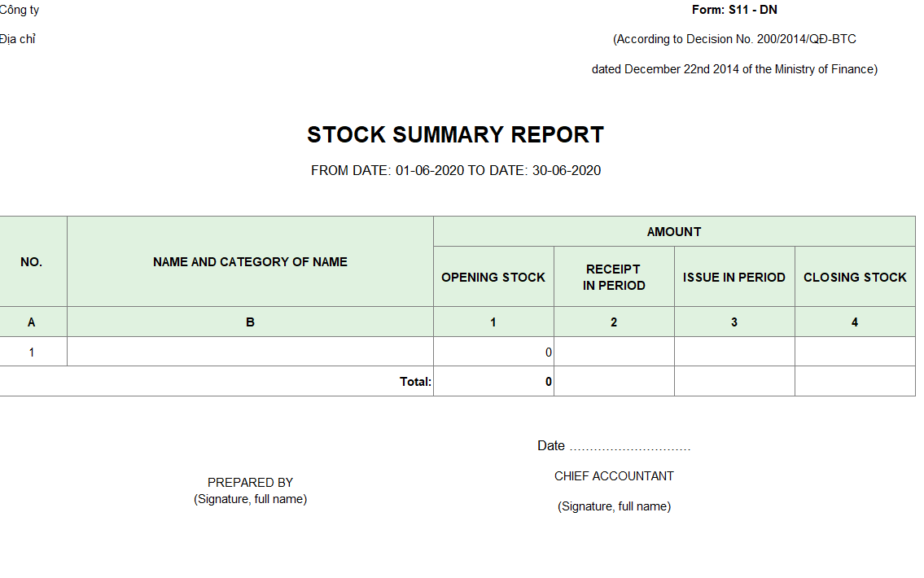Click the closing stock cell in row 1
Screen dimensions: 924x578
tap(855, 352)
